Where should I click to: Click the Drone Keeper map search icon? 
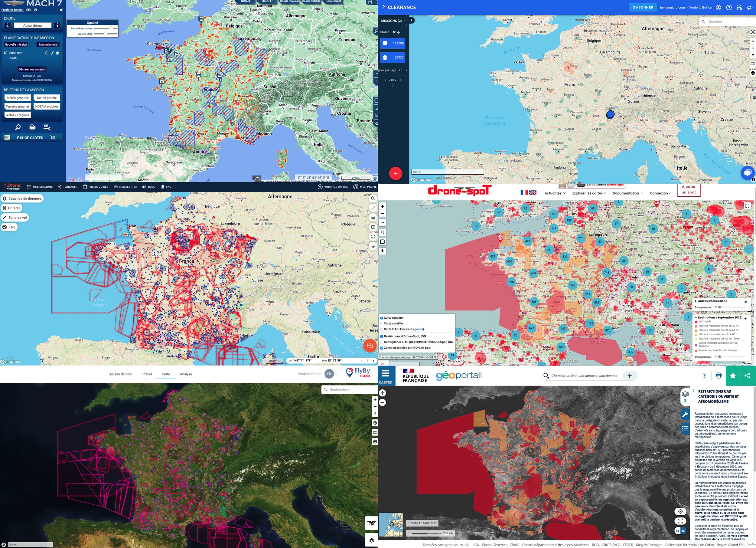pos(373,199)
